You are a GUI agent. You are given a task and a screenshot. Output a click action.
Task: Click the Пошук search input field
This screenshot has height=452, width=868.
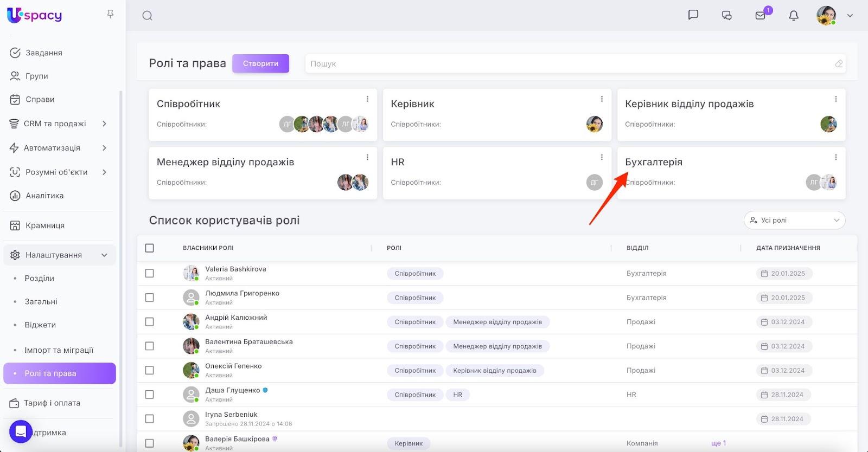tap(570, 63)
